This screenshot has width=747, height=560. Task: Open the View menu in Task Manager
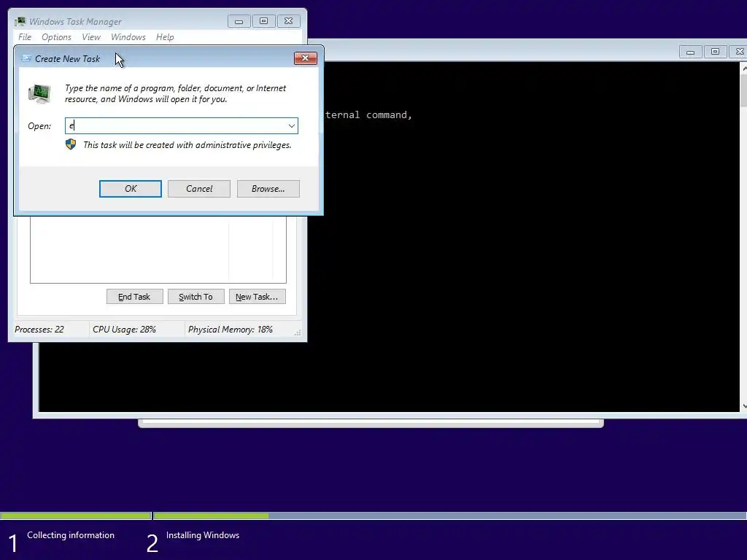91,37
